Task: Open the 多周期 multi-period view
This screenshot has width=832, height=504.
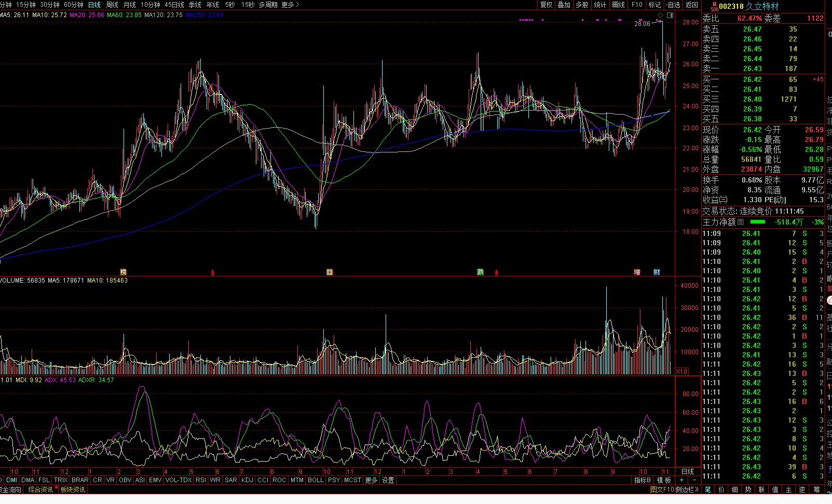Action: (268, 5)
